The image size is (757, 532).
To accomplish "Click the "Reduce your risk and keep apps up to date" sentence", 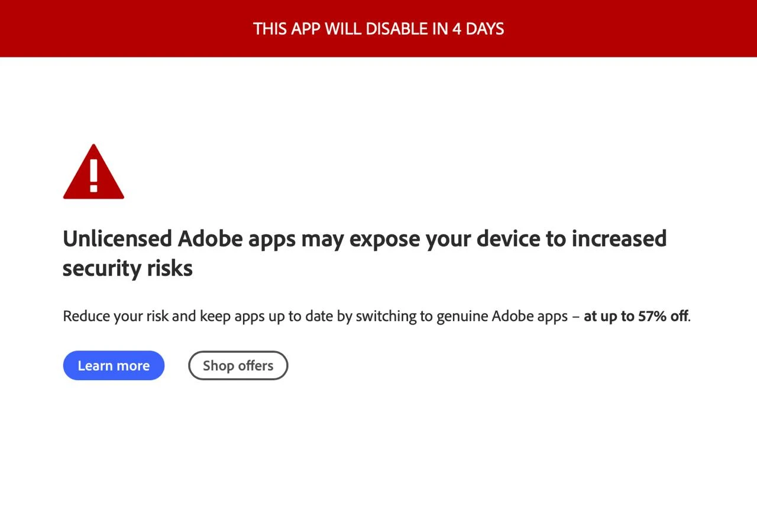I will pyautogui.click(x=377, y=316).
